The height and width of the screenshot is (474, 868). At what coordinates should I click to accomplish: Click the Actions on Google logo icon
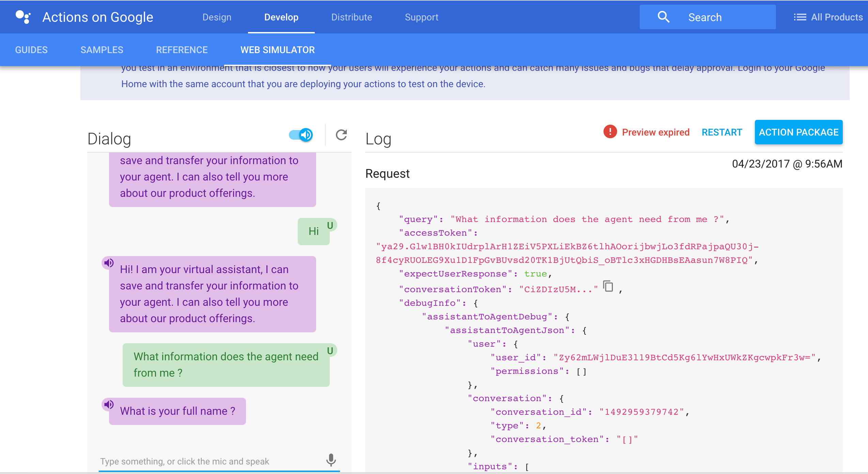pyautogui.click(x=23, y=17)
